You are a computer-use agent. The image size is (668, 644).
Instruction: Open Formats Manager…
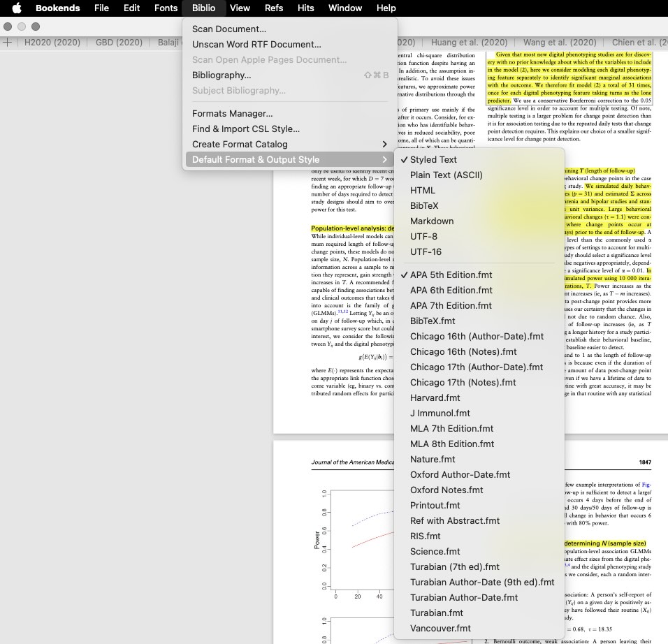pyautogui.click(x=290, y=113)
